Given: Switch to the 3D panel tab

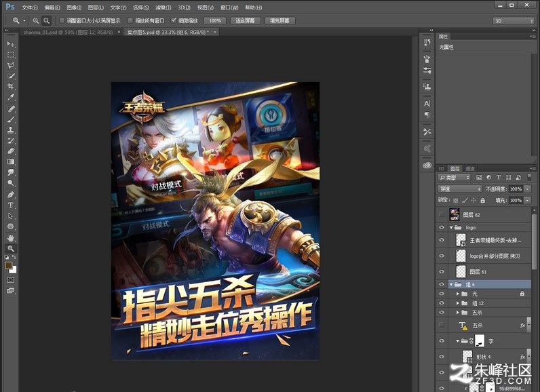Looking at the screenshot, I should [x=441, y=168].
